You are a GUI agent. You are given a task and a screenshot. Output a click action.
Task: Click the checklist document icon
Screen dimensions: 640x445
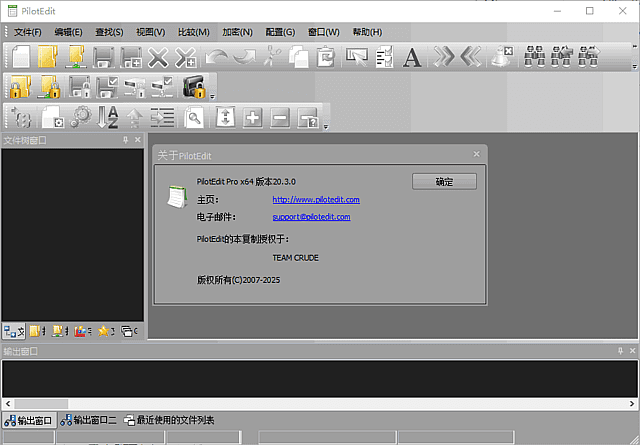click(x=384, y=56)
